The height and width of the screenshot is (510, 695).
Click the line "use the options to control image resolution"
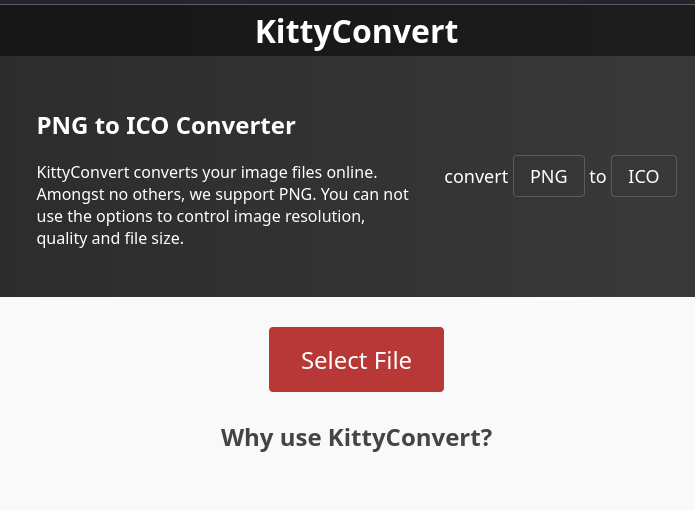[x=200, y=216]
